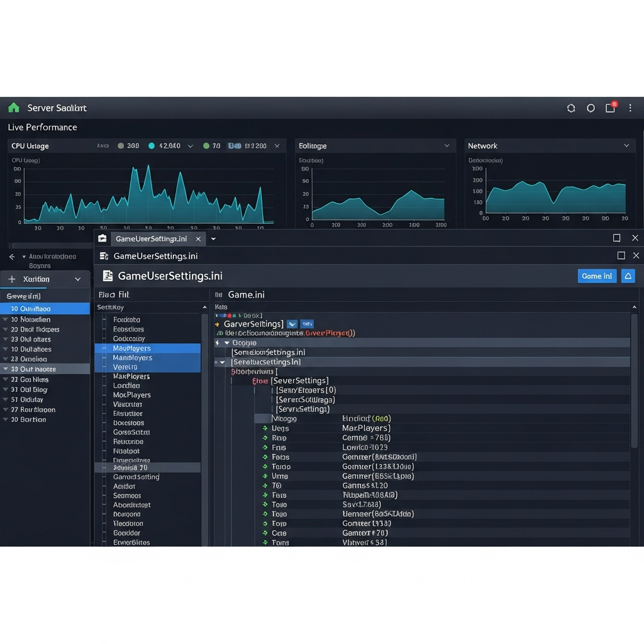Open the three-dot overflow menu top right

630,108
